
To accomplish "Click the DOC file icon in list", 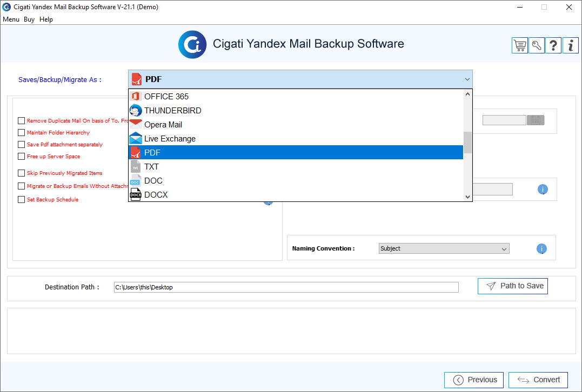I will tap(136, 181).
